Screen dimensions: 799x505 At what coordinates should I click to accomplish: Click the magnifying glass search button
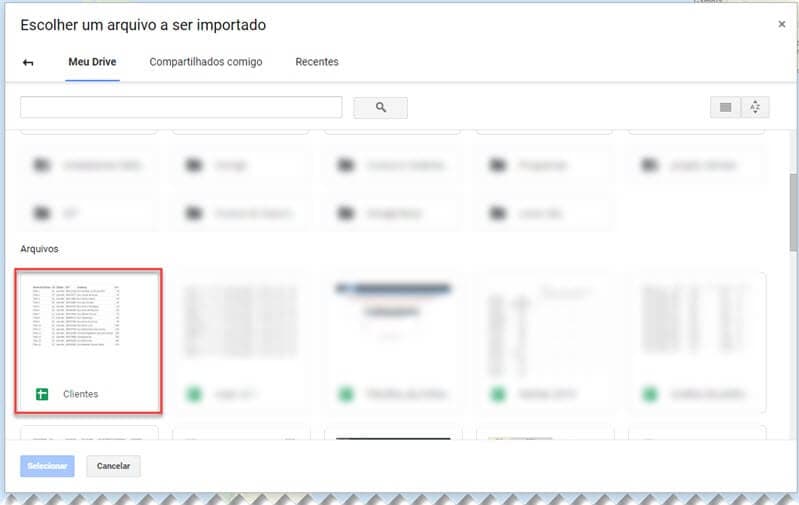click(381, 108)
